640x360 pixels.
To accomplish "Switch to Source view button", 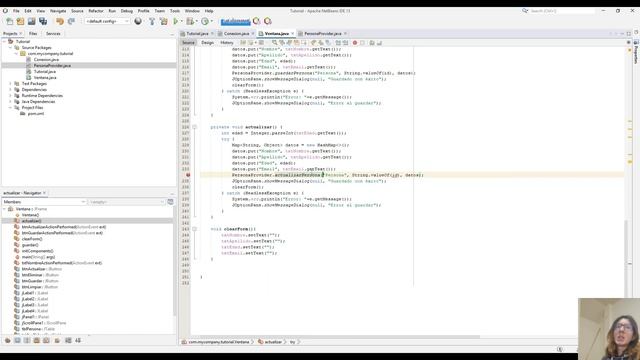I will 188,42.
